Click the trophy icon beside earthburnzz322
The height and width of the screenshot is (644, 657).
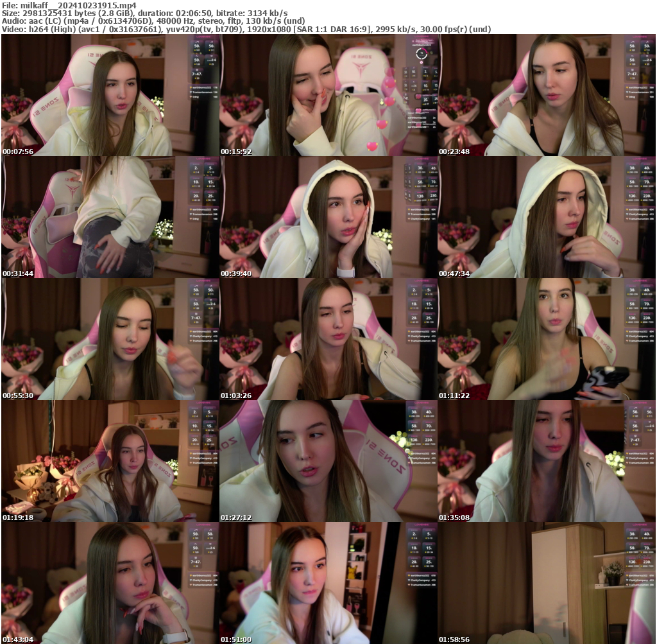(627, 87)
